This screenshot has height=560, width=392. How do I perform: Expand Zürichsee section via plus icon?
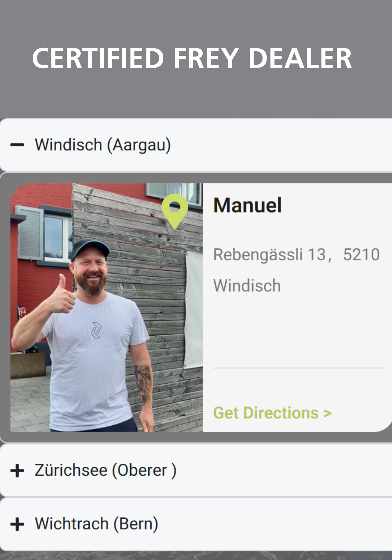pos(17,471)
